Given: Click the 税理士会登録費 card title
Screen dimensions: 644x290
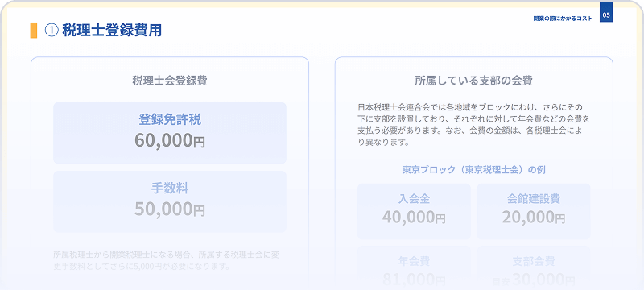Looking at the screenshot, I should pyautogui.click(x=170, y=81).
